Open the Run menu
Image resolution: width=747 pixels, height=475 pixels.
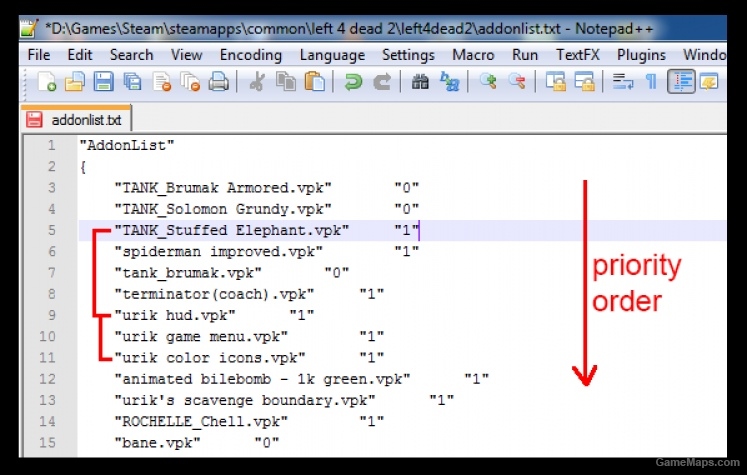[x=525, y=55]
